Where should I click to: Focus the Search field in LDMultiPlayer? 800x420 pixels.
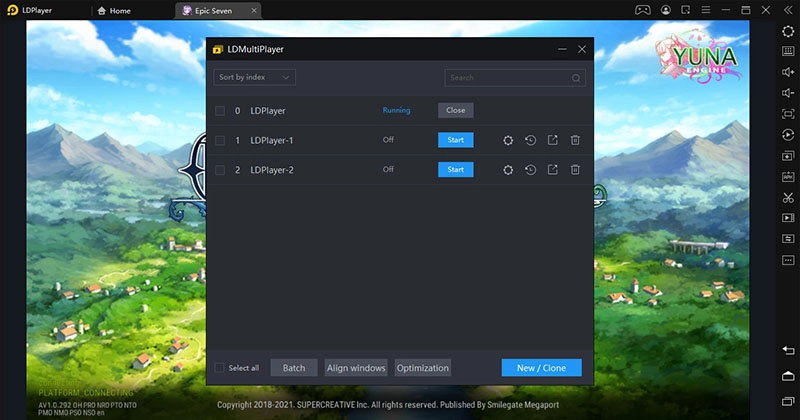[x=515, y=78]
